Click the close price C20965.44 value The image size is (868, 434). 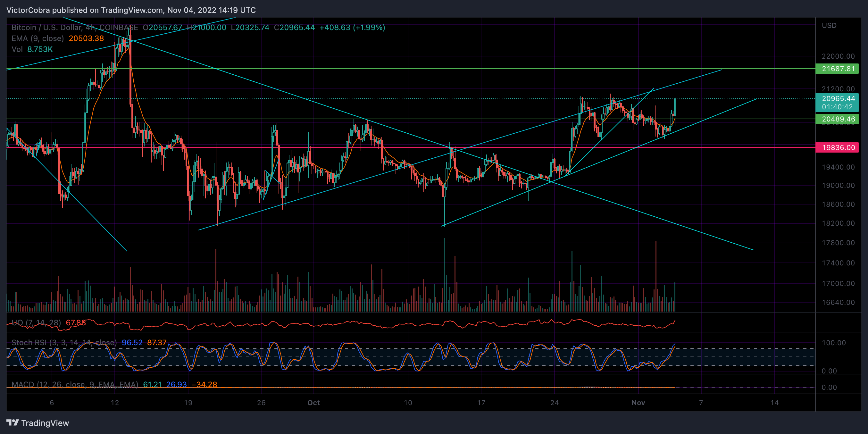point(294,28)
